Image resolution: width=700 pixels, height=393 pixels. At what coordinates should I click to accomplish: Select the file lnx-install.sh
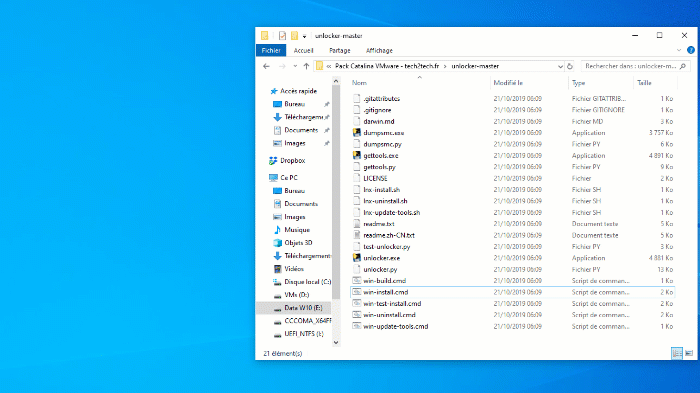381,190
